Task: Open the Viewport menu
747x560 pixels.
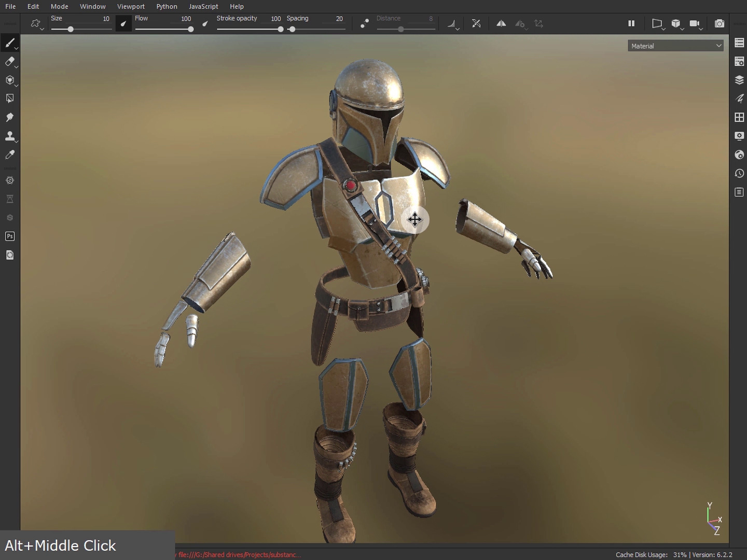Action: pos(131,6)
